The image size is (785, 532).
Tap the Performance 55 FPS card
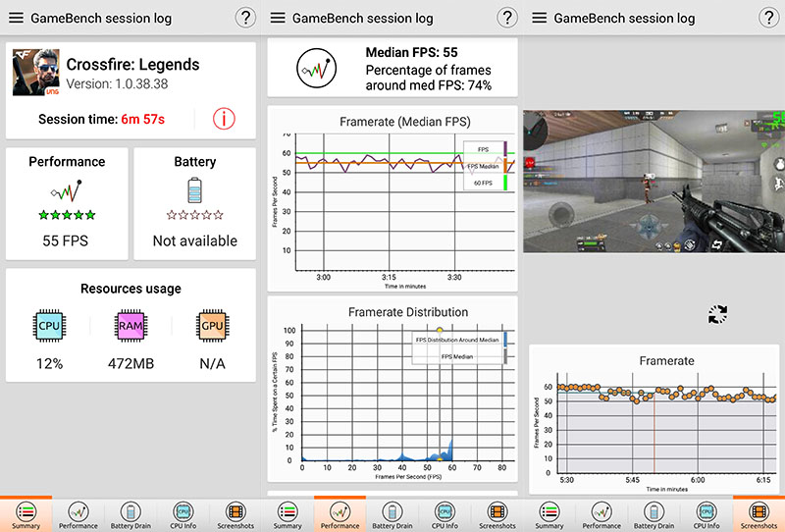[67, 203]
